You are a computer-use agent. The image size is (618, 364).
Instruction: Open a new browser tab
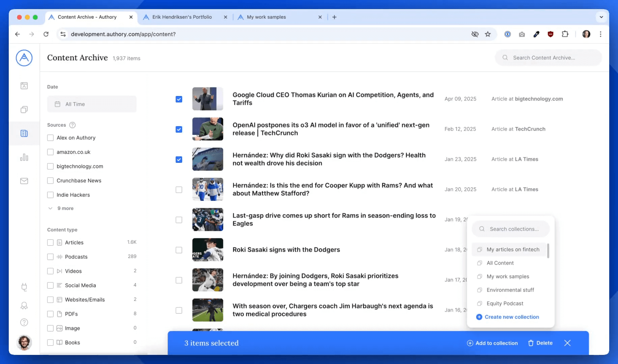(x=334, y=17)
